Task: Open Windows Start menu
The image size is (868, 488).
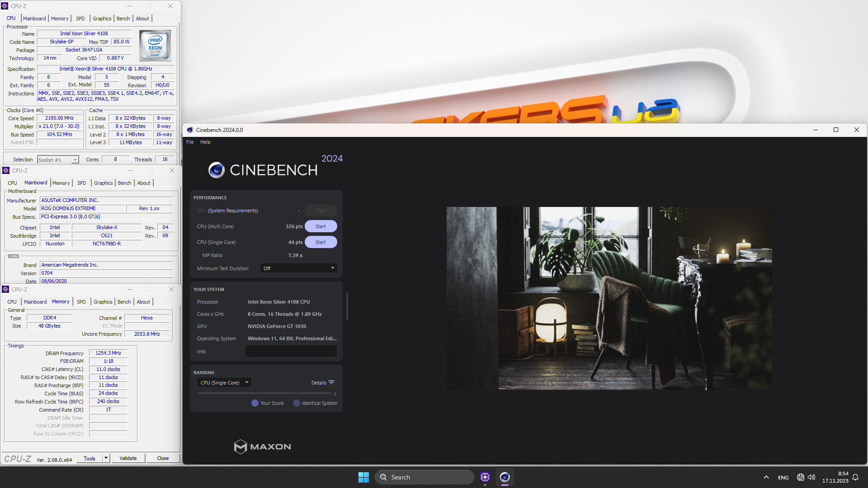Action: (363, 477)
